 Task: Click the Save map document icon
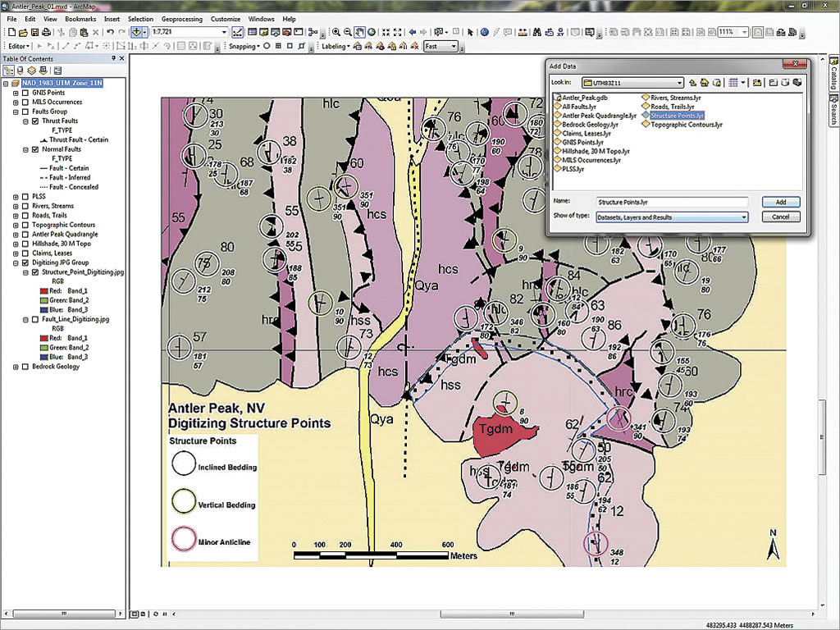tap(35, 32)
